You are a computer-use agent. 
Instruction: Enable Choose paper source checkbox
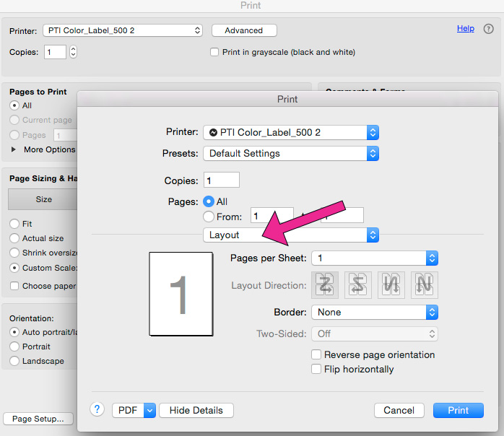tap(14, 286)
